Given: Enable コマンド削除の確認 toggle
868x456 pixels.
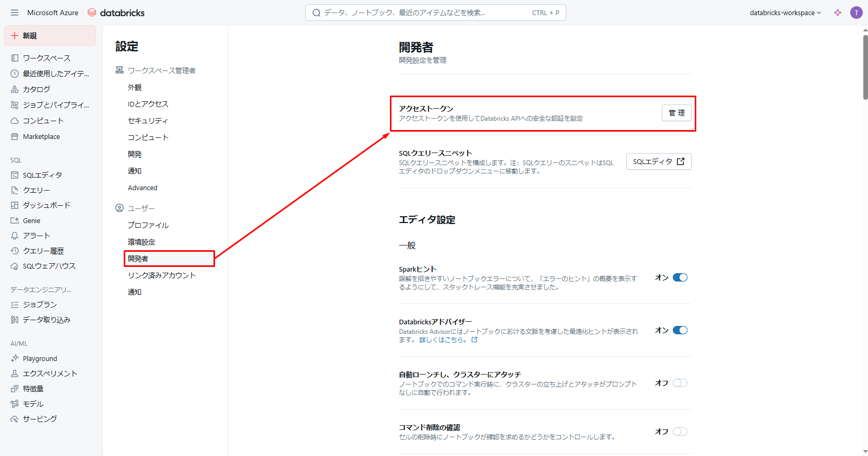Looking at the screenshot, I should 680,431.
